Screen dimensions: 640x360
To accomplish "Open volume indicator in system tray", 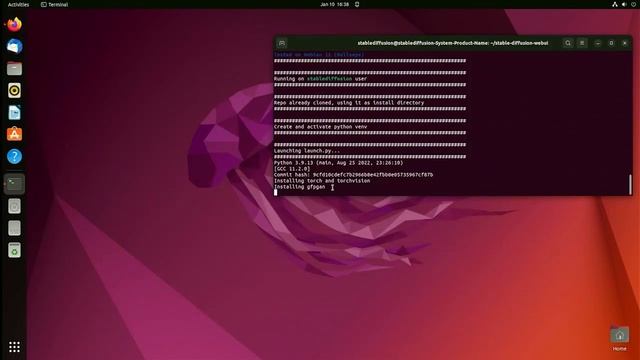I will pos(624,4).
